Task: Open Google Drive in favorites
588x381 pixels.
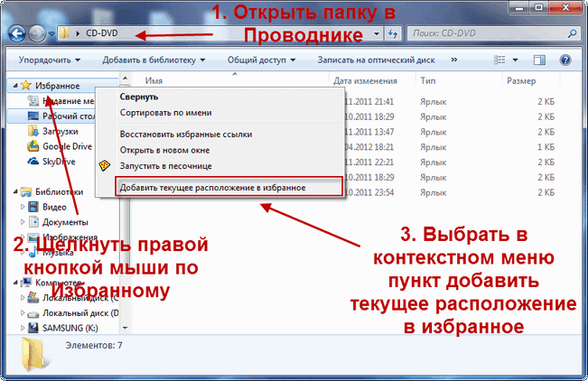Action: (x=67, y=146)
